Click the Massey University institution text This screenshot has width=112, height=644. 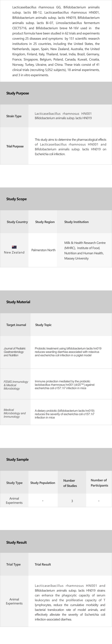point(76,258)
